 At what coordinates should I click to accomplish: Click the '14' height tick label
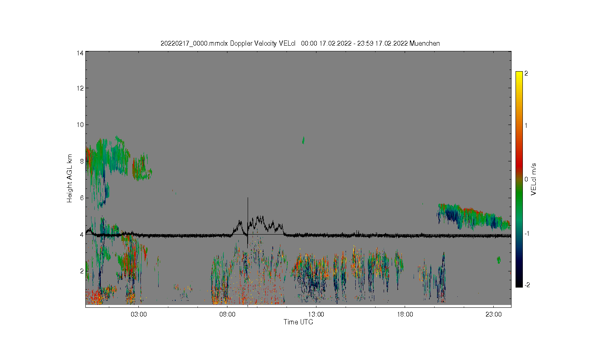(x=80, y=53)
